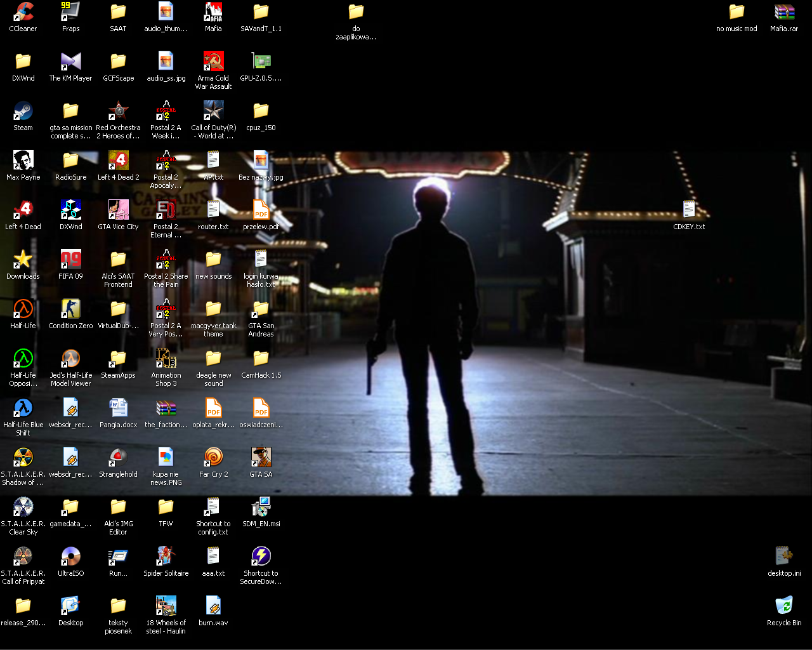Open S.T.A.L.K.E.R. Shadow of Chernobyl icon
This screenshot has width=812, height=650.
point(23,457)
